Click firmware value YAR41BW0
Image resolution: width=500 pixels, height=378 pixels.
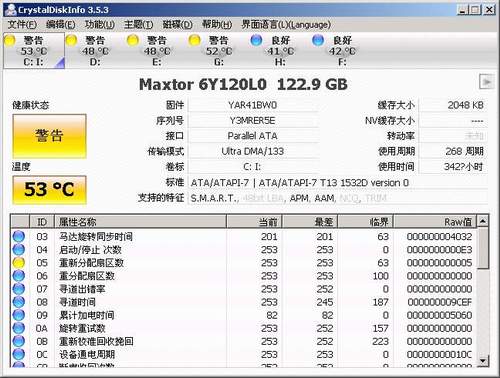253,105
